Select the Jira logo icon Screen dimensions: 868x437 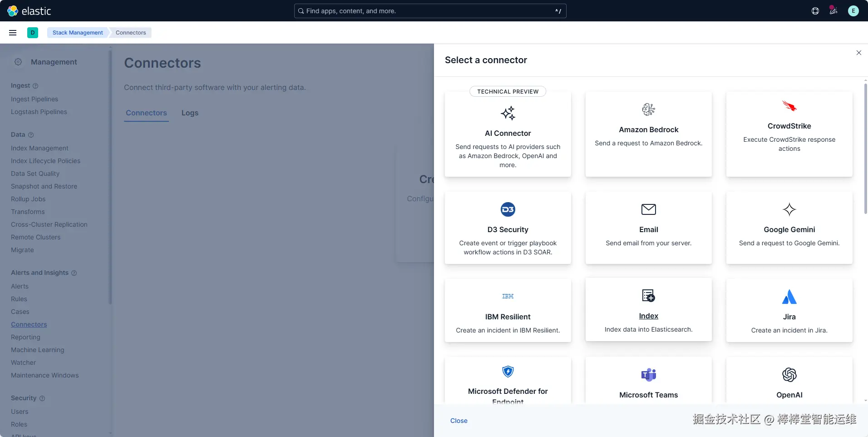pos(789,297)
